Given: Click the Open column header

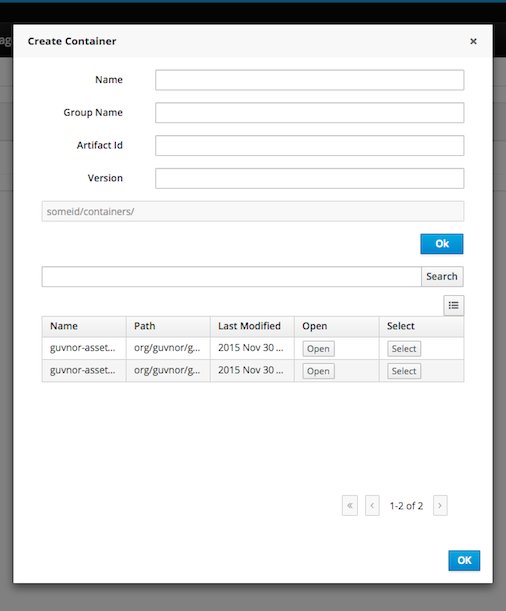Looking at the screenshot, I should tap(337, 326).
